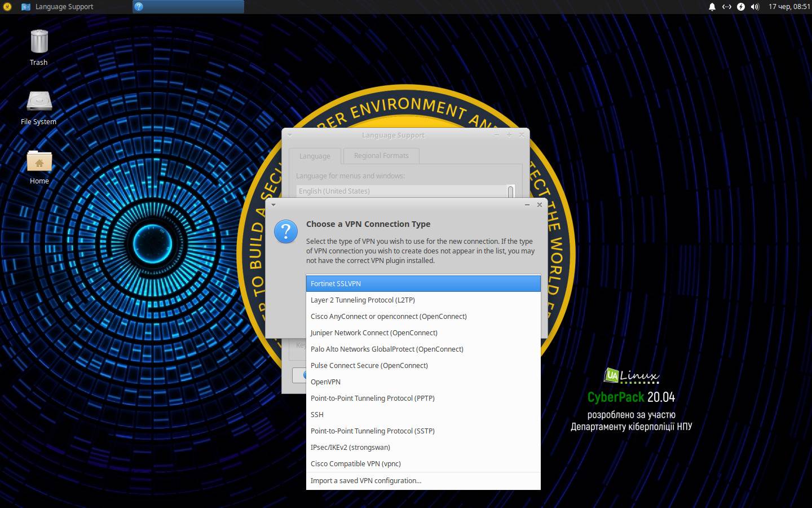
Task: Click the volume speaker tray icon
Action: point(755,7)
